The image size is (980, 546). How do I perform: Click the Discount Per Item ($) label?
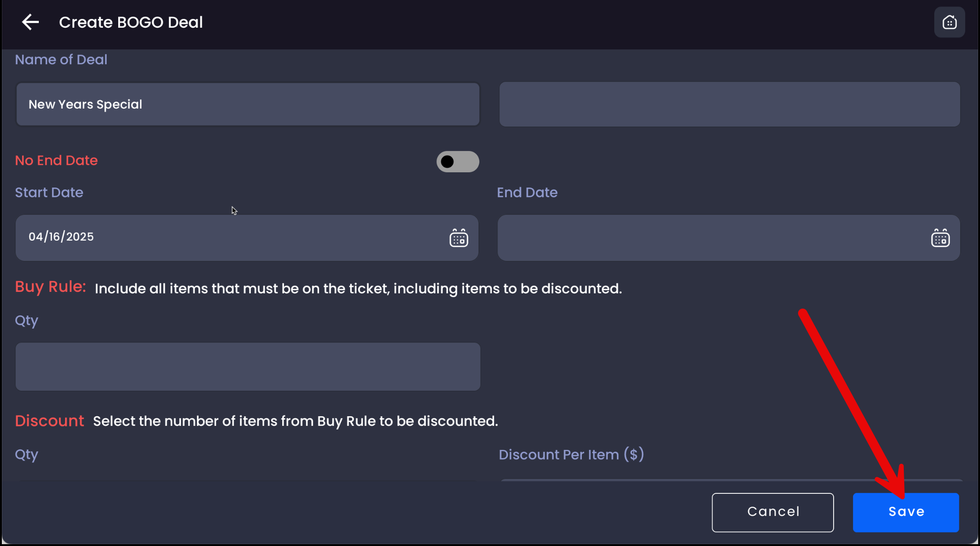pyautogui.click(x=571, y=455)
